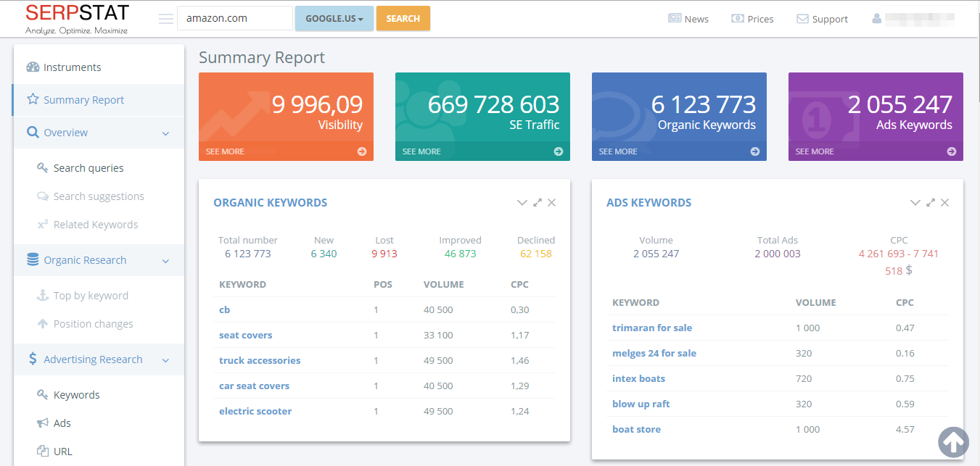
Task: Select Search queries from the sidebar
Action: coord(88,168)
